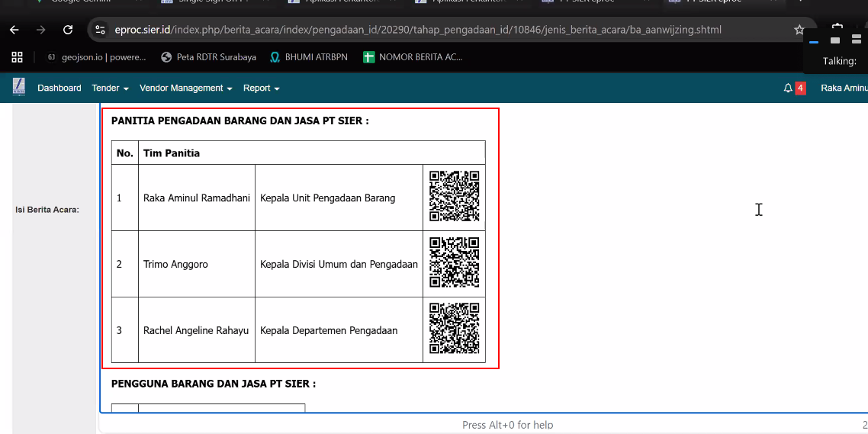The image size is (868, 434).
Task: Click QR code for Trimo Anggoro
Action: (454, 263)
